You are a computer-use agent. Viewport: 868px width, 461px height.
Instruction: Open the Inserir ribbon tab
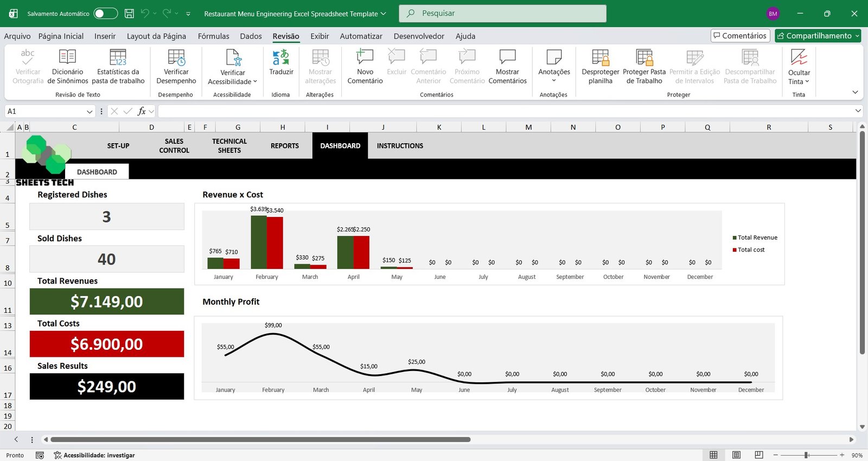coord(105,36)
